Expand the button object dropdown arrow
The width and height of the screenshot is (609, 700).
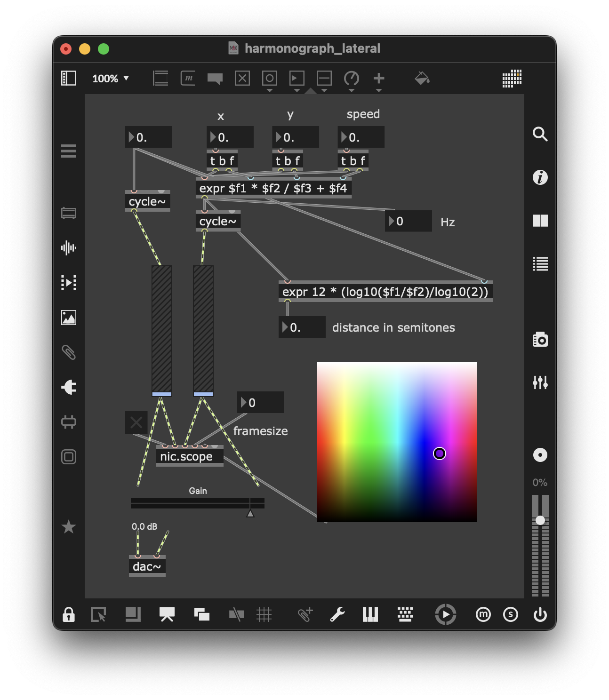pyautogui.click(x=270, y=90)
